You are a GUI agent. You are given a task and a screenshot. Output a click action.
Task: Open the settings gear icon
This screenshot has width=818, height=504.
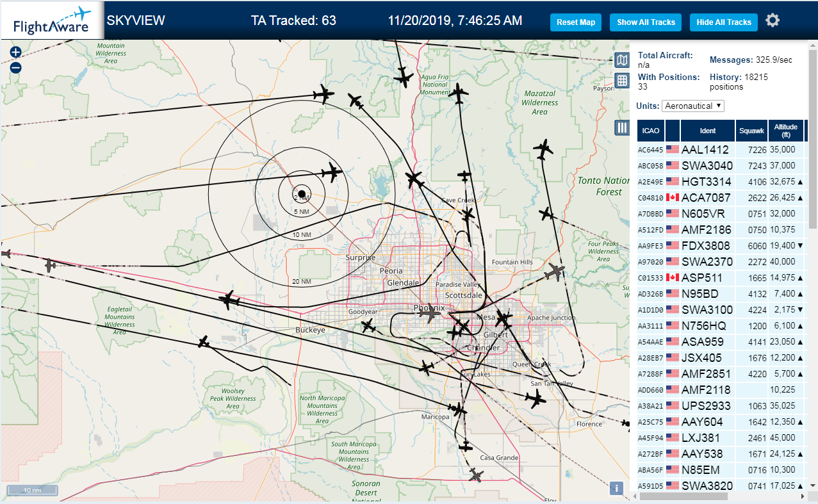tap(773, 20)
